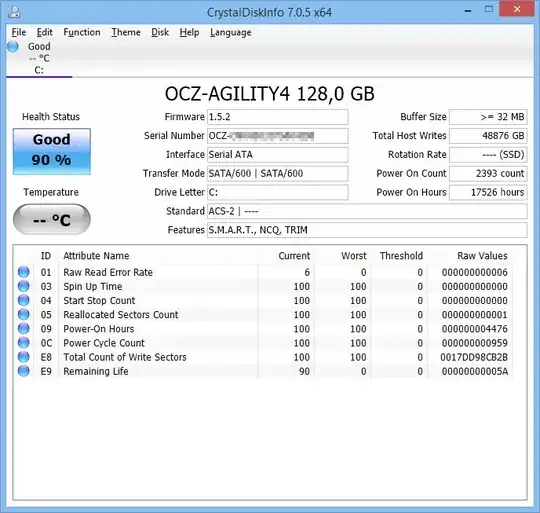Click status orb for Raw Read Error Rate
The width and height of the screenshot is (540, 513).
point(23,272)
